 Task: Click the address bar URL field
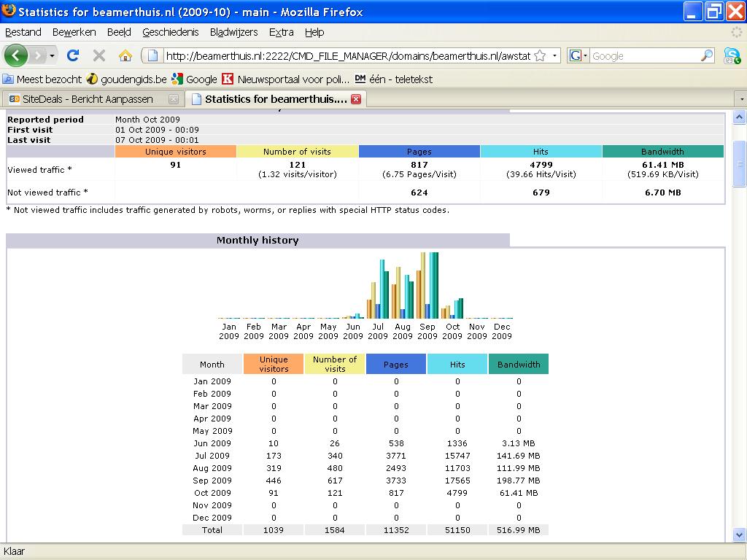(x=348, y=55)
